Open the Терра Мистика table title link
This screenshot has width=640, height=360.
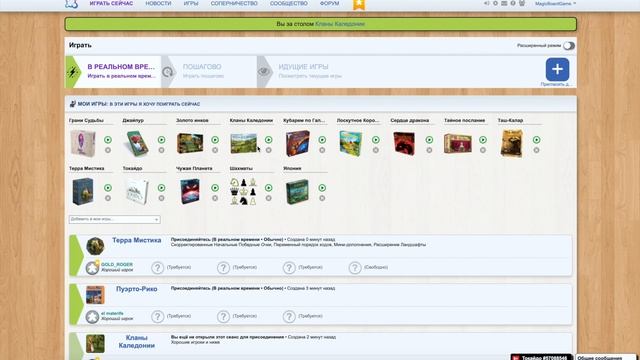pos(136,240)
